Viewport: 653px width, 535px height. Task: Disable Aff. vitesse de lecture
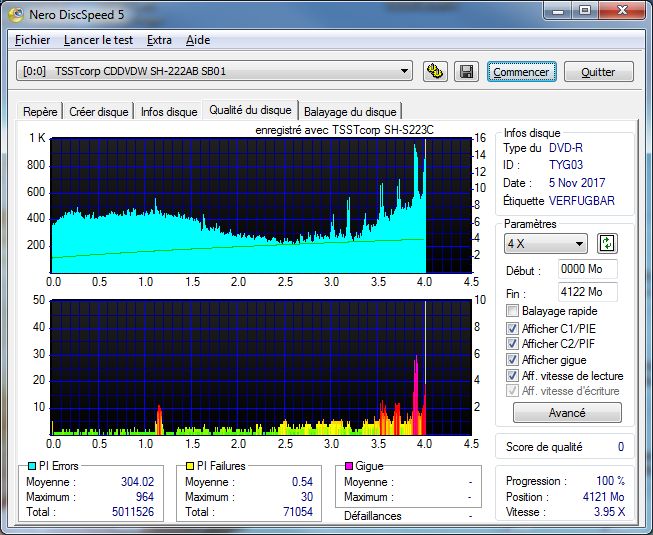click(x=512, y=376)
